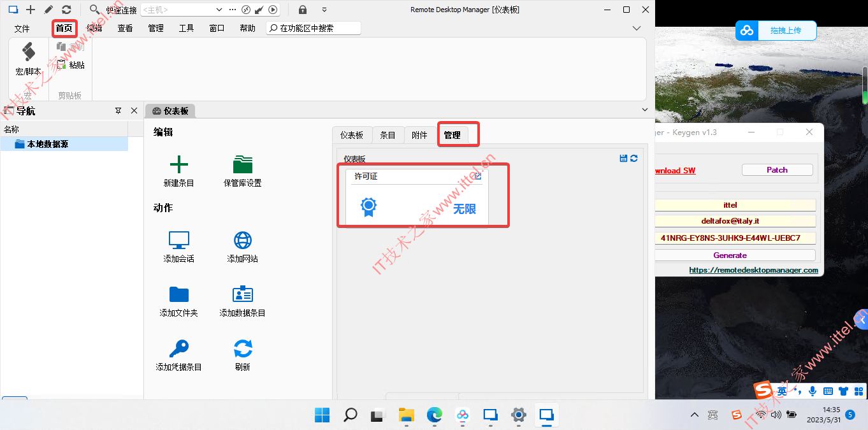Click Add Session (添加会话) monitor icon
868x430 pixels.
pos(179,246)
